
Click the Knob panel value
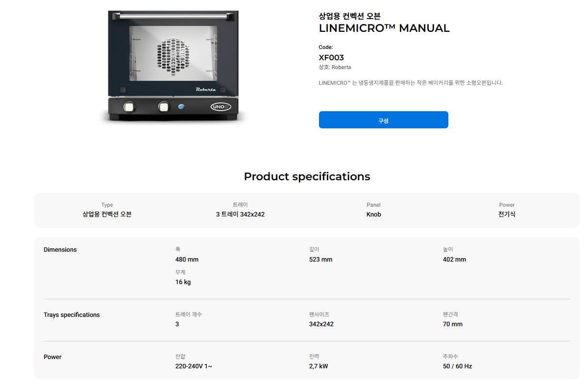373,215
